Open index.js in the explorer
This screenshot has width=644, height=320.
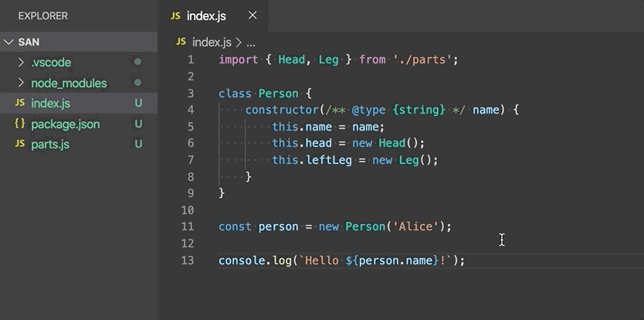(79, 104)
